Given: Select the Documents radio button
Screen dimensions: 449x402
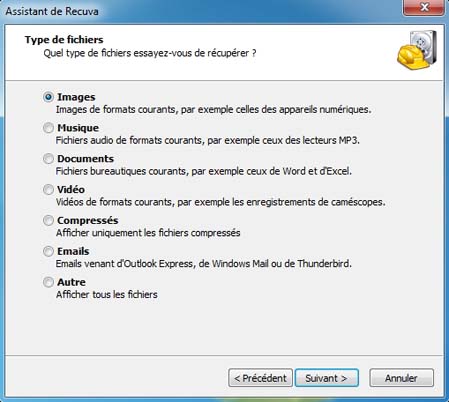Looking at the screenshot, I should tap(48, 159).
